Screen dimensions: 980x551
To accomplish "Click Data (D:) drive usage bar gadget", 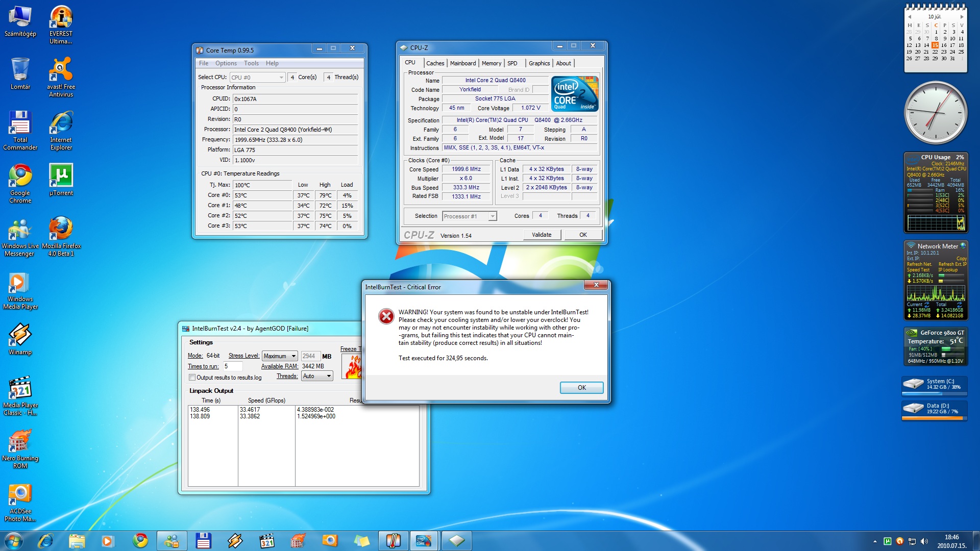I will click(x=934, y=418).
